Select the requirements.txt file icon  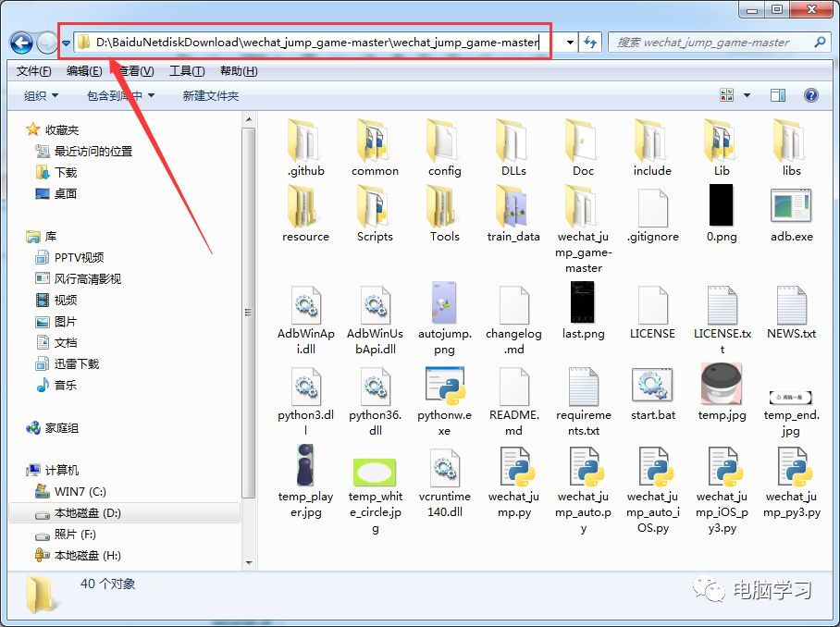point(583,386)
